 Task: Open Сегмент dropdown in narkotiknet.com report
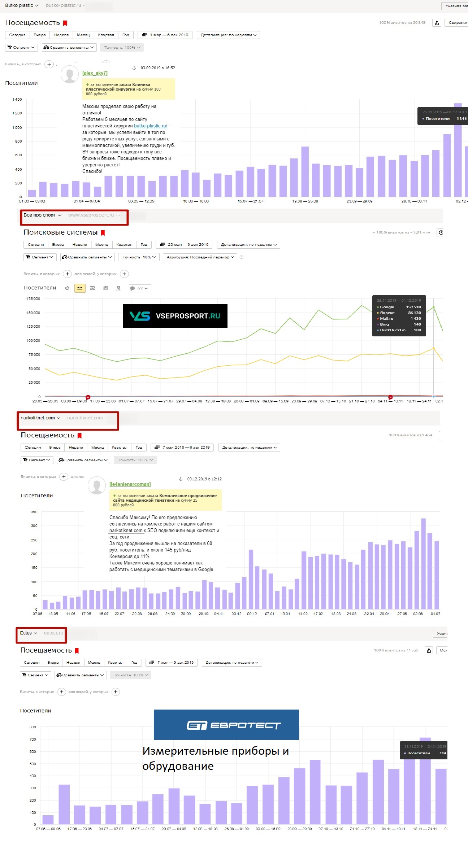(37, 460)
